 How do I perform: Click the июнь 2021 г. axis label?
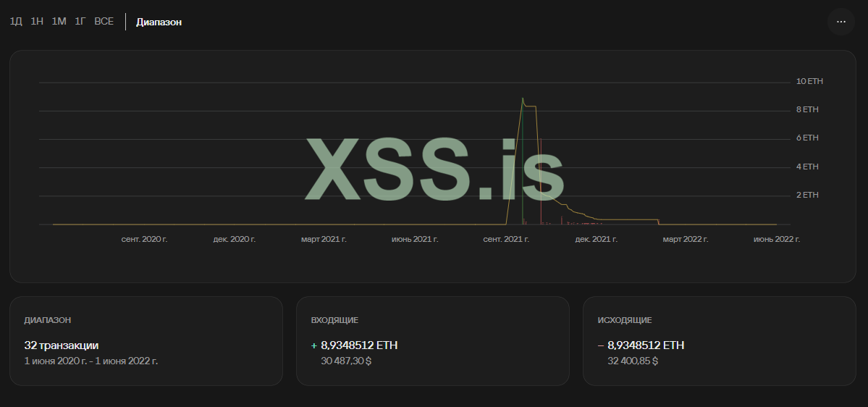(416, 239)
